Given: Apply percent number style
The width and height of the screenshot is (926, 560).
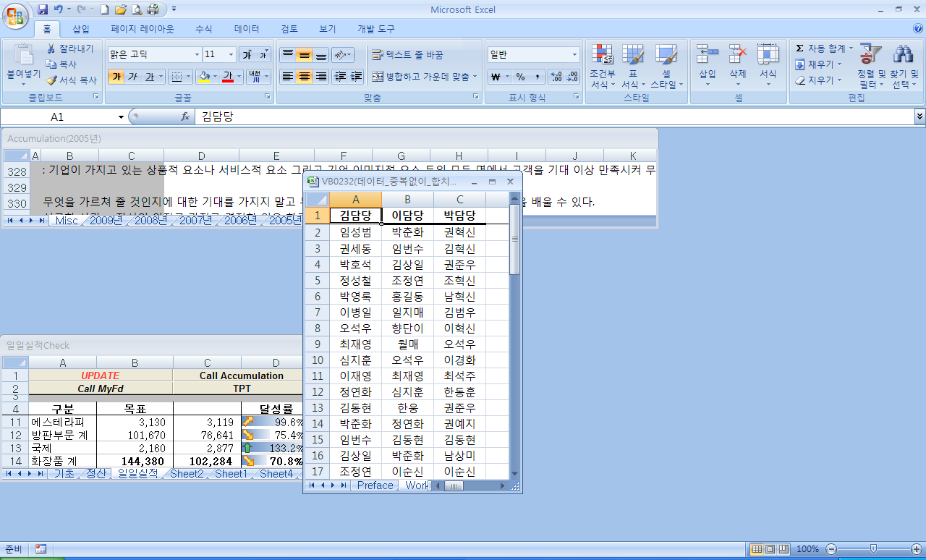Looking at the screenshot, I should [521, 77].
